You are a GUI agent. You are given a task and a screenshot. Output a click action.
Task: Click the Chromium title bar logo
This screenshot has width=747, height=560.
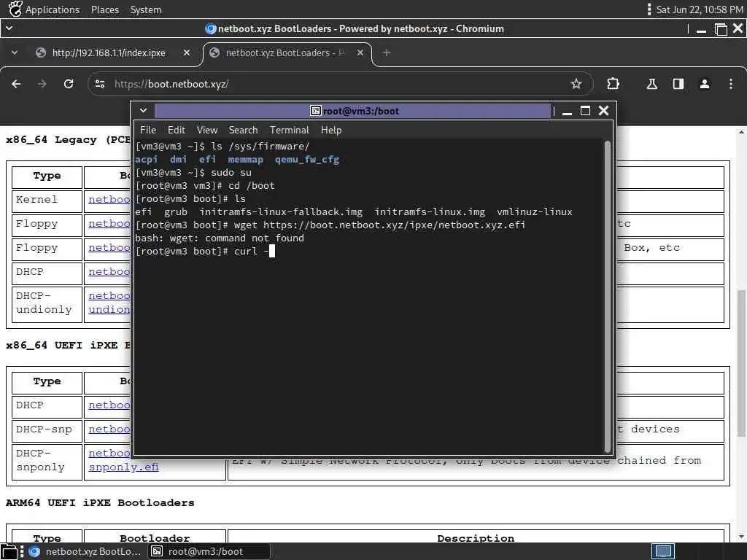click(211, 28)
